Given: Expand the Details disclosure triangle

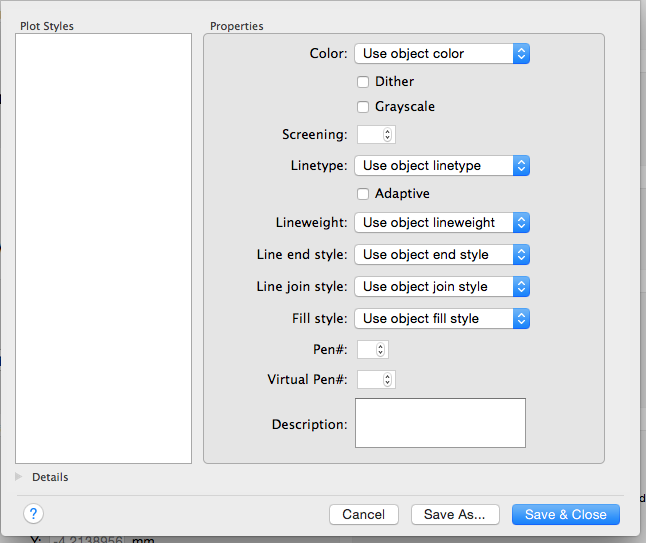Looking at the screenshot, I should tap(20, 477).
